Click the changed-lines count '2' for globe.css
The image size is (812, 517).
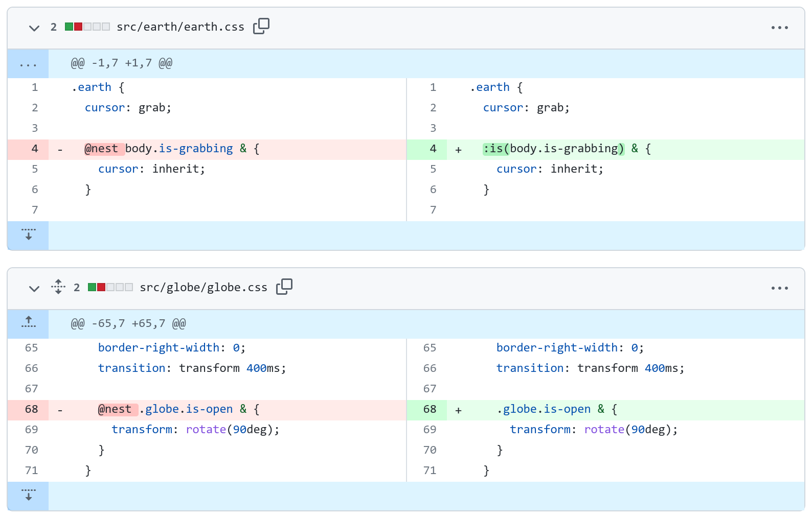pyautogui.click(x=77, y=288)
